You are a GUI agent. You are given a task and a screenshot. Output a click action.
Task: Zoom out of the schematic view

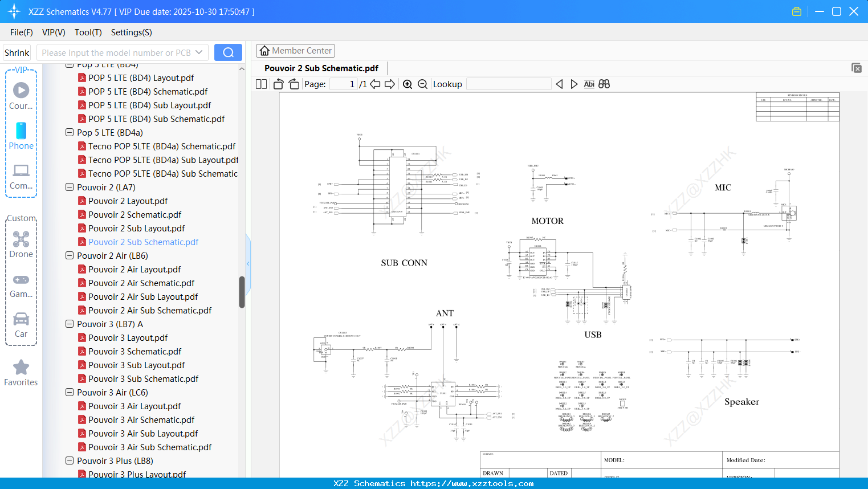pos(422,84)
